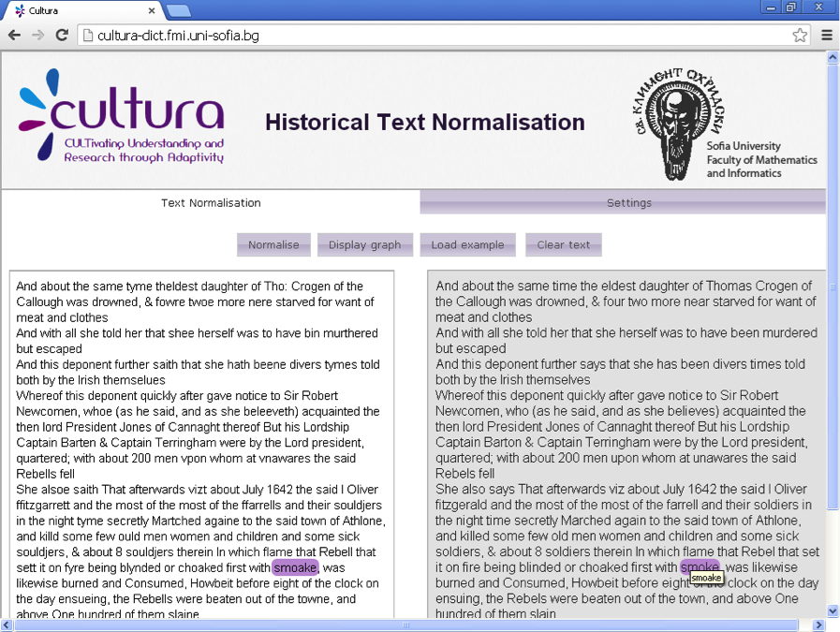Viewport: 840px width, 632px height.
Task: Open the Chrome hamburger menu
Action: pos(827,36)
